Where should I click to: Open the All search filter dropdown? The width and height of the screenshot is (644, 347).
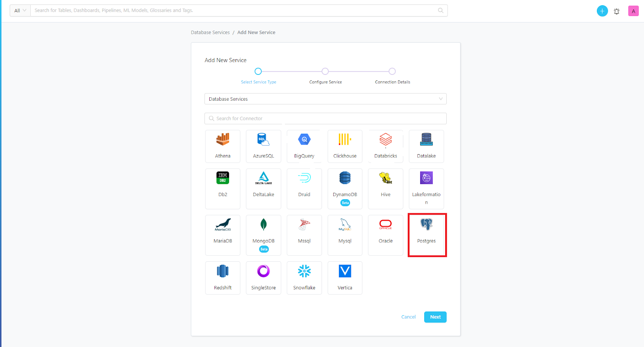(x=20, y=10)
